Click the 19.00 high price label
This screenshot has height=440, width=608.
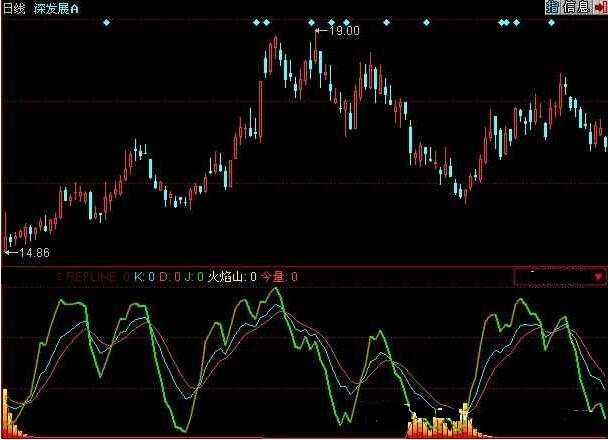[x=343, y=32]
